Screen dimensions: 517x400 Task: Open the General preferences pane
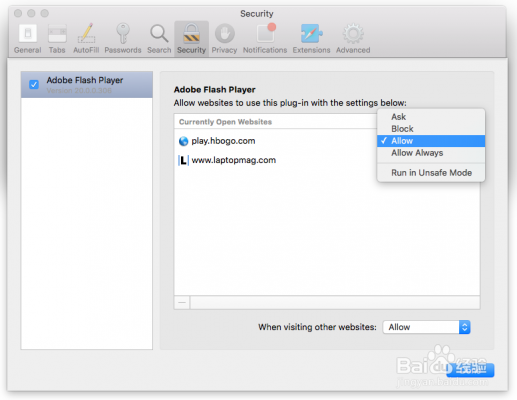coord(28,39)
